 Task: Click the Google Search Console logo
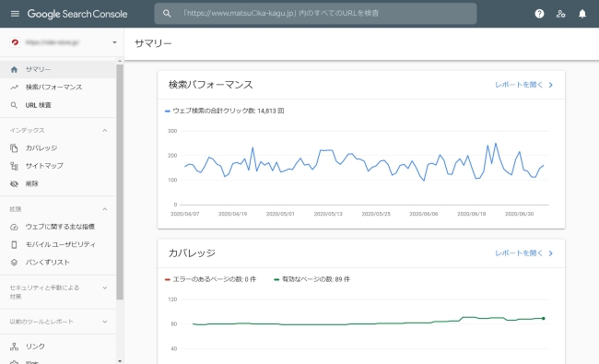tap(77, 14)
